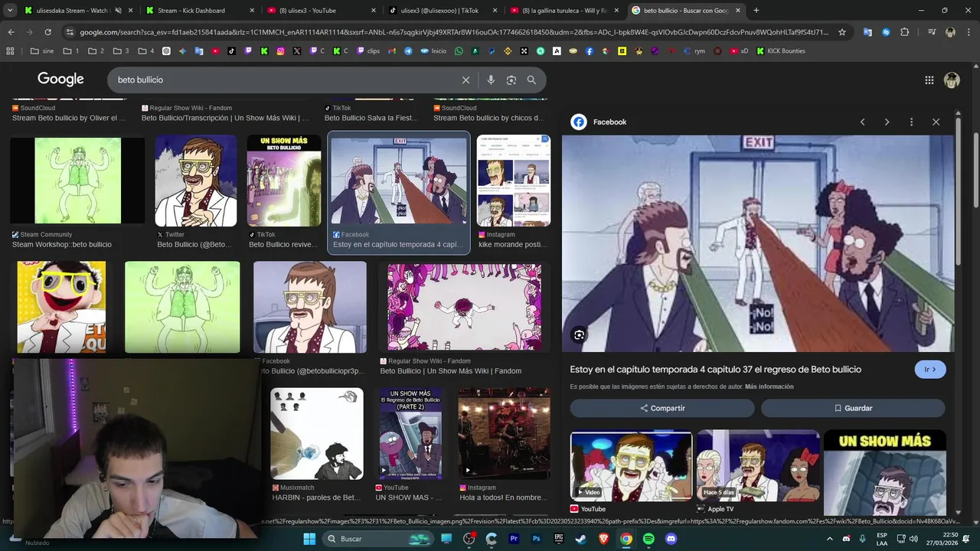
Task: Open Spotify from the taskbar
Action: 648,539
